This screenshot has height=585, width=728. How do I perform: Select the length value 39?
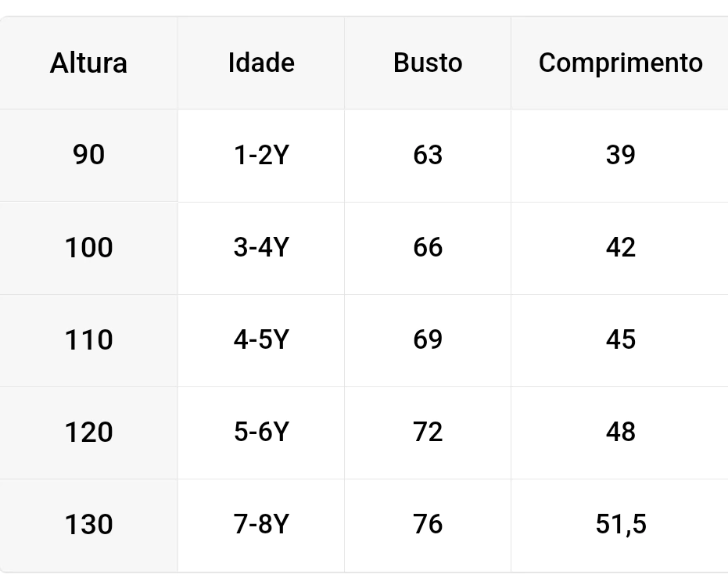(x=620, y=155)
